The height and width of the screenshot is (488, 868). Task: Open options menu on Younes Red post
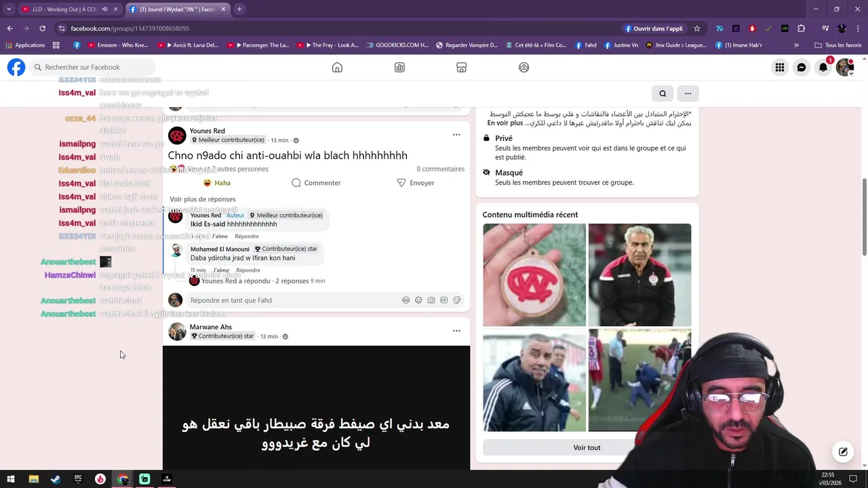pyautogui.click(x=456, y=135)
